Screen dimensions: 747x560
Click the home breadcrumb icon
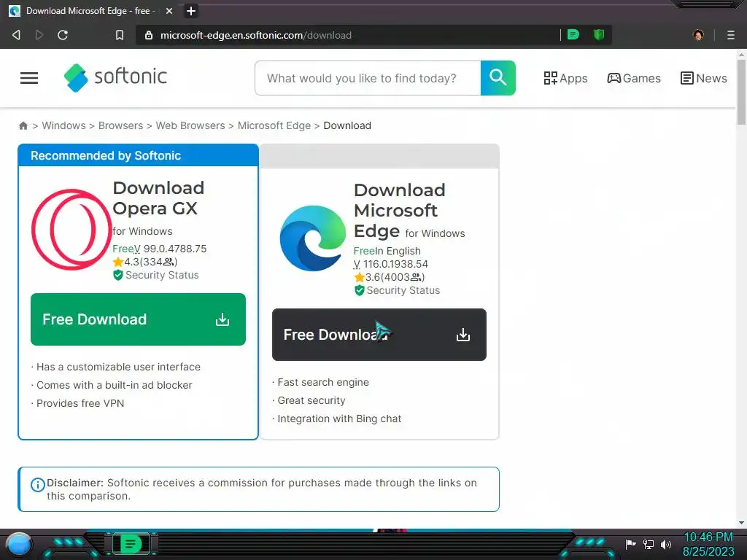coord(23,125)
